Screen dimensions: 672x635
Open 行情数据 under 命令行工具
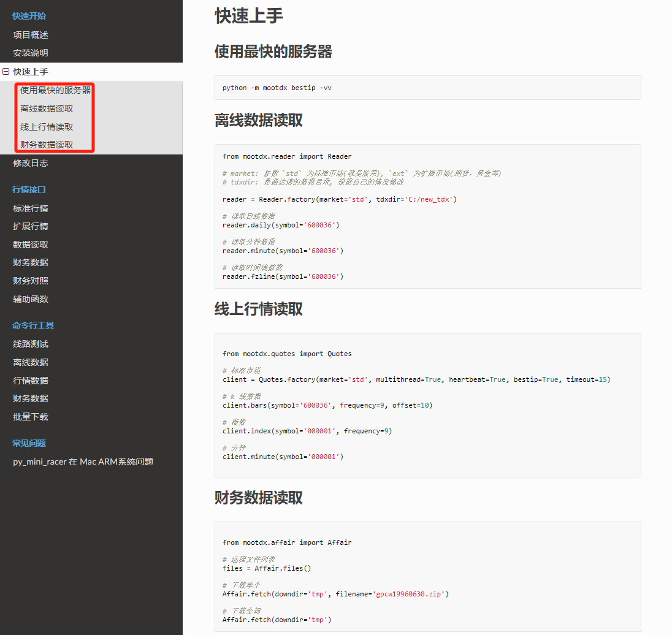coord(31,381)
